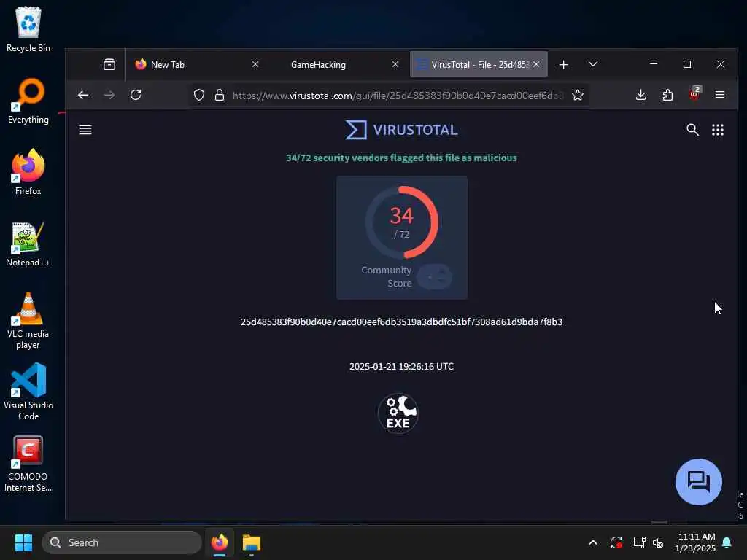747x560 pixels.
Task: Click the 2025-01-21 19:26:16 UTC timestamp
Action: point(401,366)
